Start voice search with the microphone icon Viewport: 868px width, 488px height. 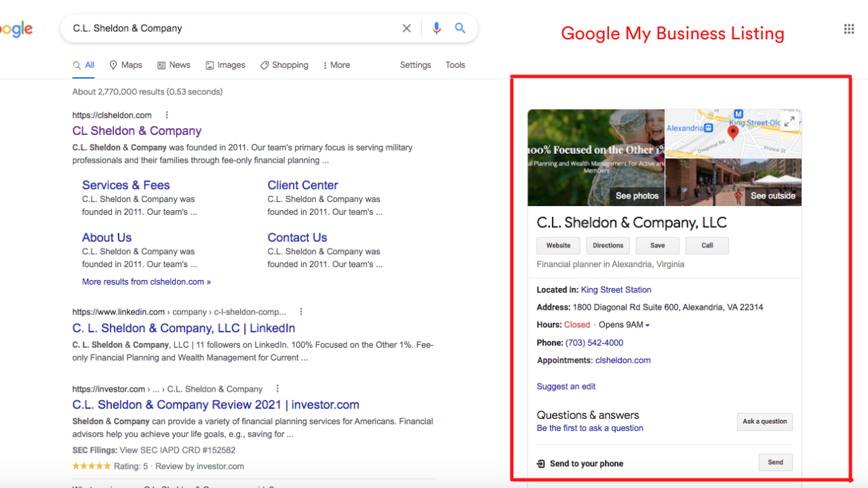click(x=436, y=28)
